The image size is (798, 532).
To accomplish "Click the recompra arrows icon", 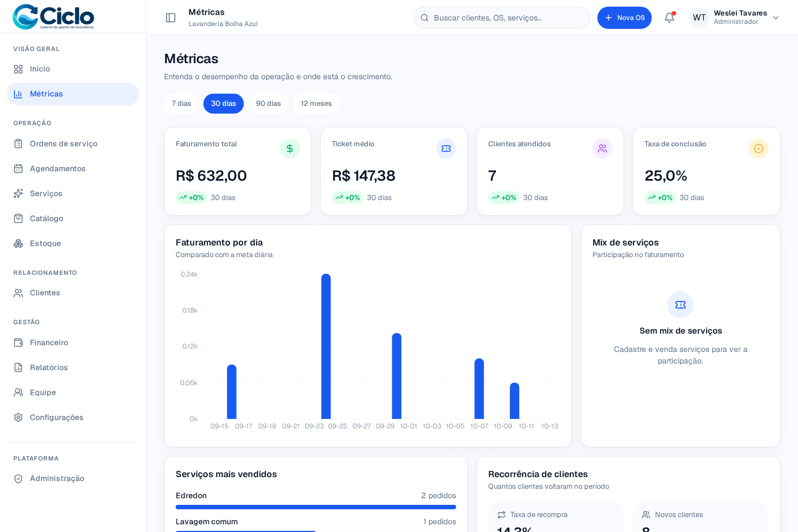I will (x=502, y=515).
